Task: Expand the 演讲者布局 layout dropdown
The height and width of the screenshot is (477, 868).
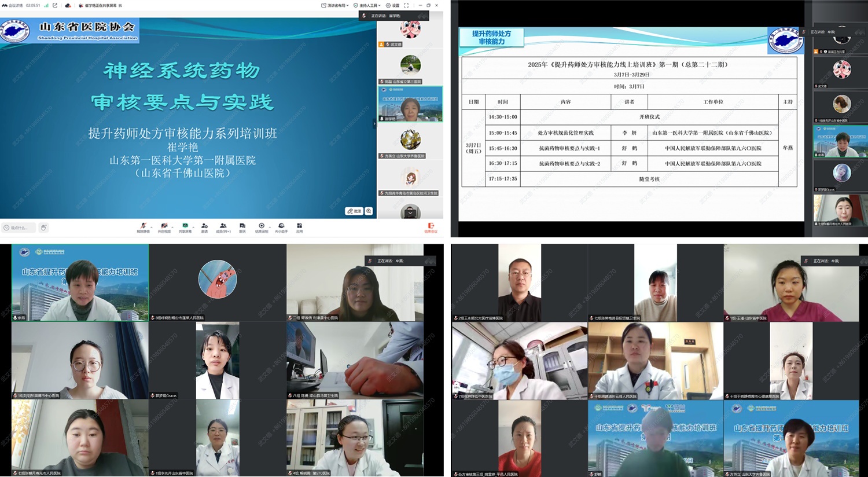Action: pos(335,5)
